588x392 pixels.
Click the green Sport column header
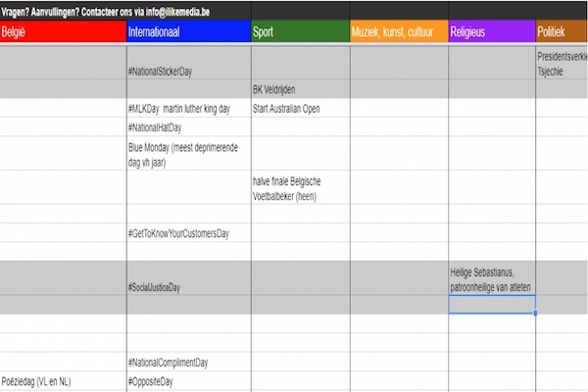301,32
